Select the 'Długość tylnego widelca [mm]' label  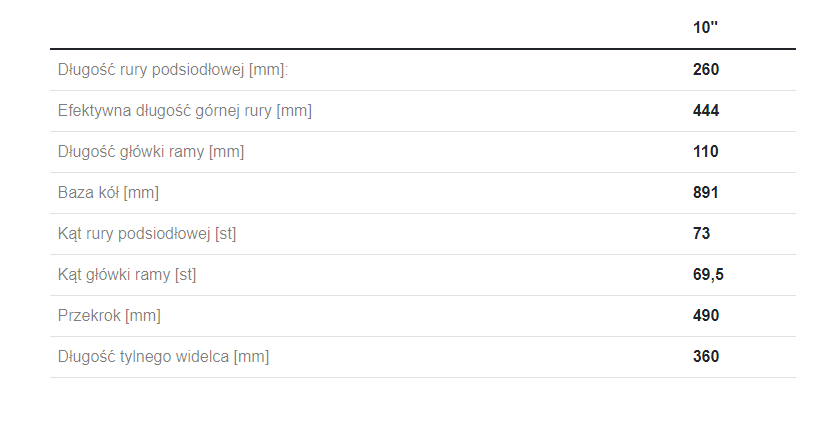click(x=163, y=357)
